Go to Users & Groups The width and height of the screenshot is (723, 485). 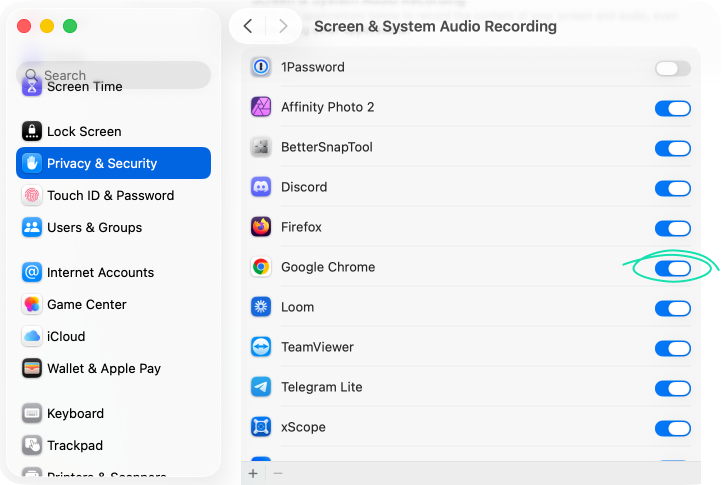(x=113, y=227)
